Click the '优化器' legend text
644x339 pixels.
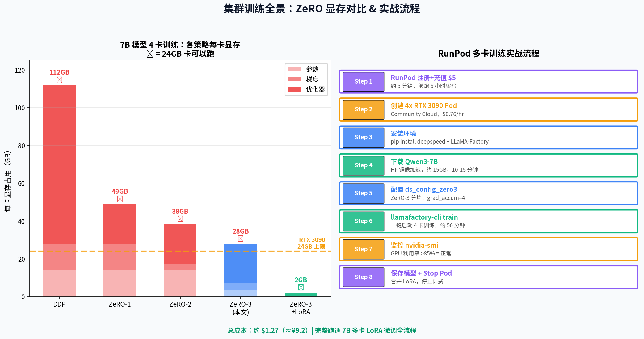[x=315, y=89]
